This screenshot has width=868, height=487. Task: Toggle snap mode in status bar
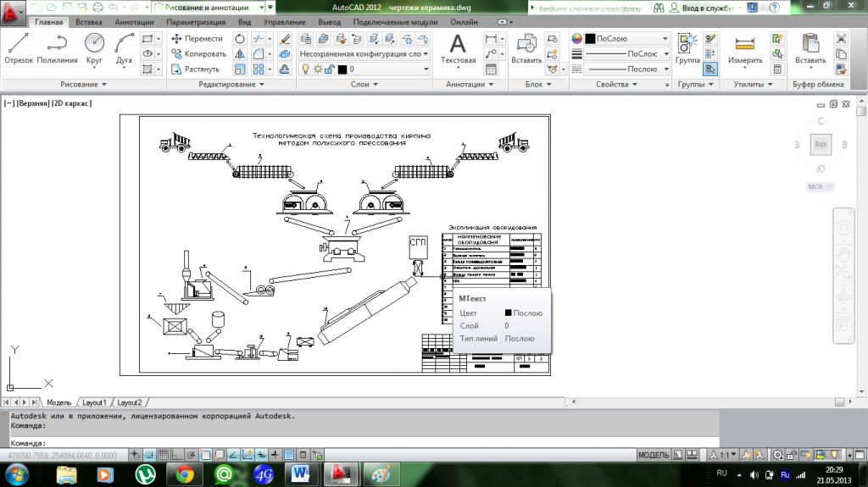(x=149, y=455)
